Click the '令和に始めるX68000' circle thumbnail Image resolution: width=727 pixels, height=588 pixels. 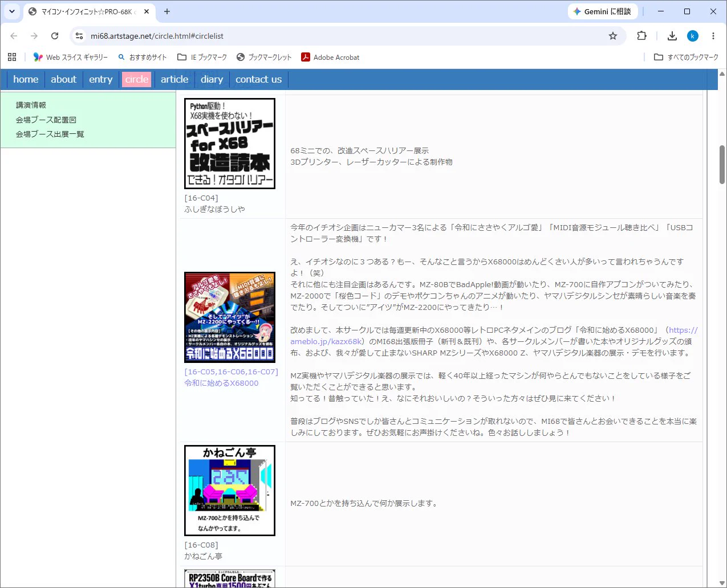coord(230,317)
